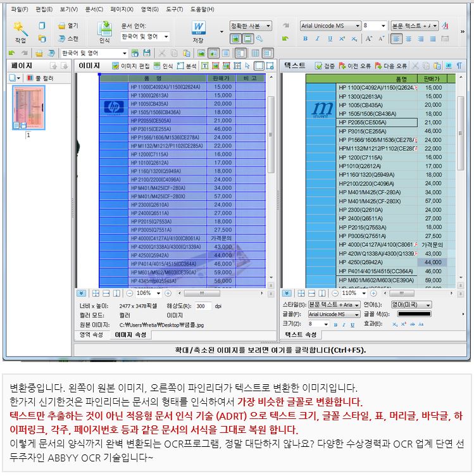Select the draw text area (T) tool
Screen dimensions: 474x476
[x=205, y=66]
